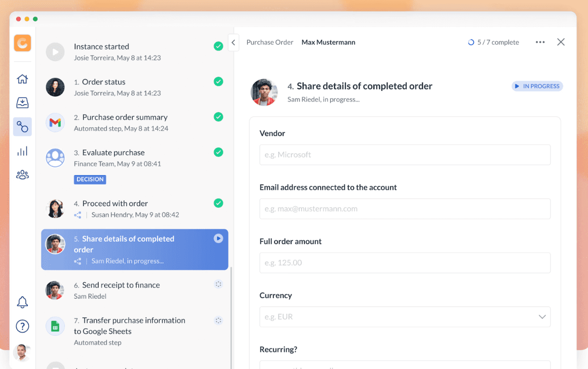Select step 5 Share details of completed order
This screenshot has width=588, height=369.
[134, 249]
